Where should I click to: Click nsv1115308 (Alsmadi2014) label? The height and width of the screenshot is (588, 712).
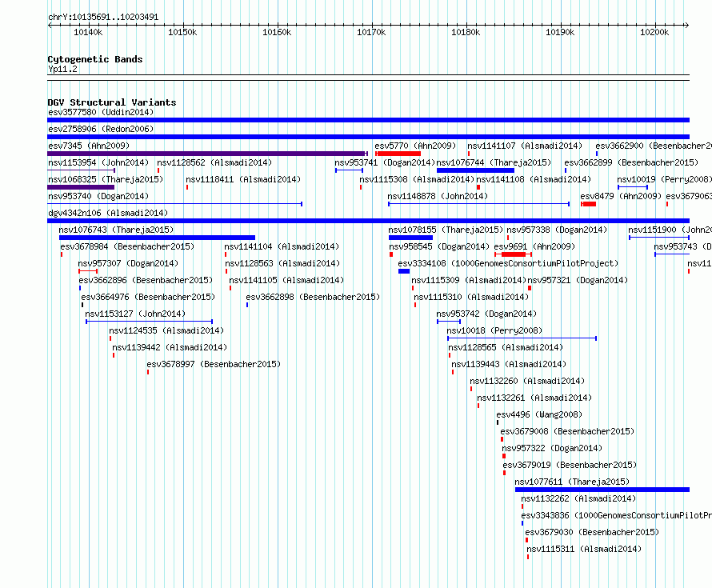click(x=416, y=179)
